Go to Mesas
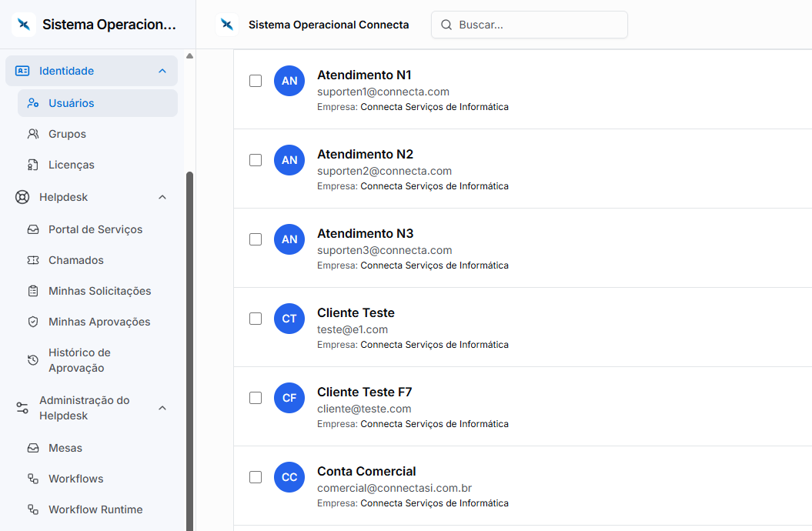Image resolution: width=812 pixels, height=531 pixels. coord(98,448)
